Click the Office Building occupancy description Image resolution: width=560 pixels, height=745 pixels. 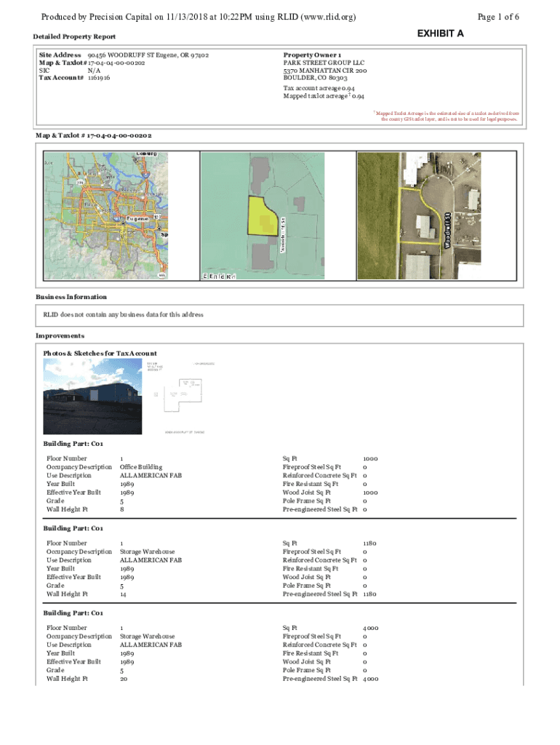[141, 467]
